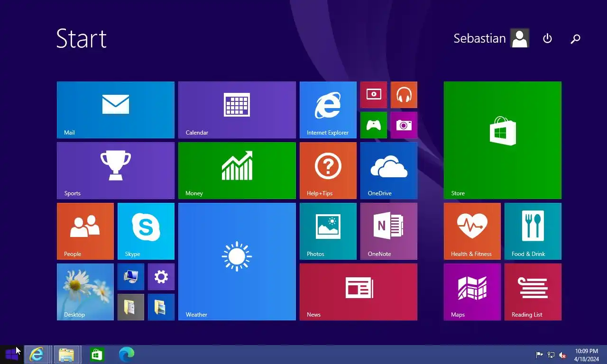Open the People tile

tap(85, 231)
